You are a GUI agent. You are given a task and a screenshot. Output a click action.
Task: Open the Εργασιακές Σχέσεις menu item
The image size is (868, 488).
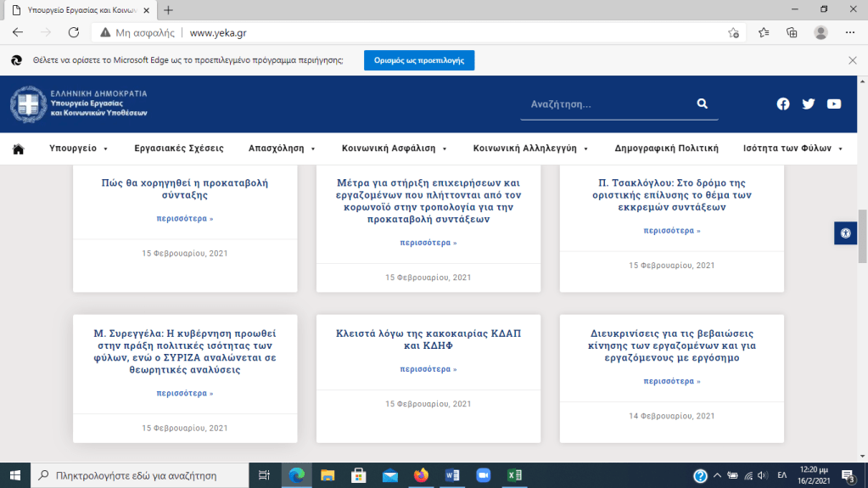[179, 149]
